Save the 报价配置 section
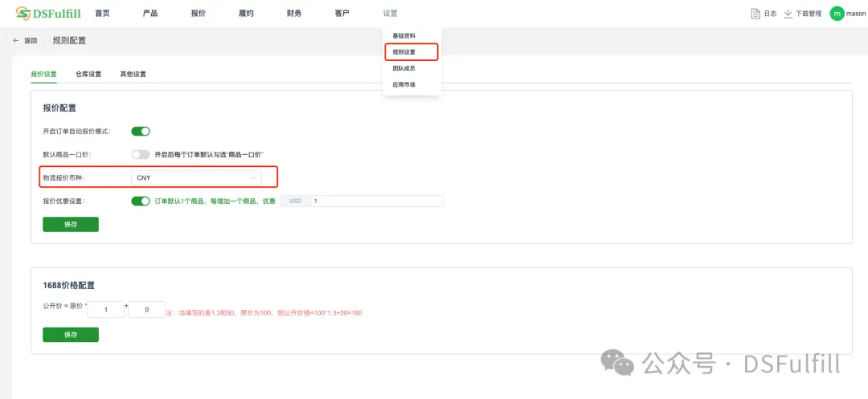Screen dimensions: 868x399 click(71, 225)
